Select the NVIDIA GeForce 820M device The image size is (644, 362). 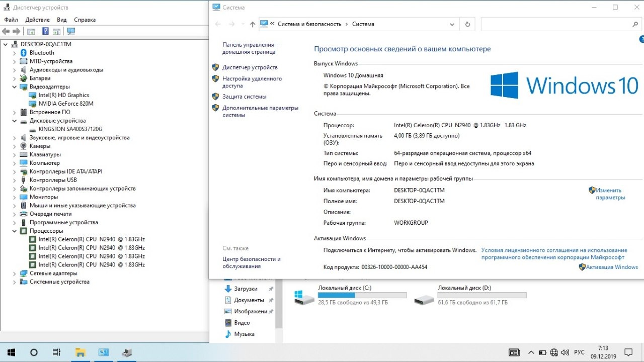click(66, 104)
